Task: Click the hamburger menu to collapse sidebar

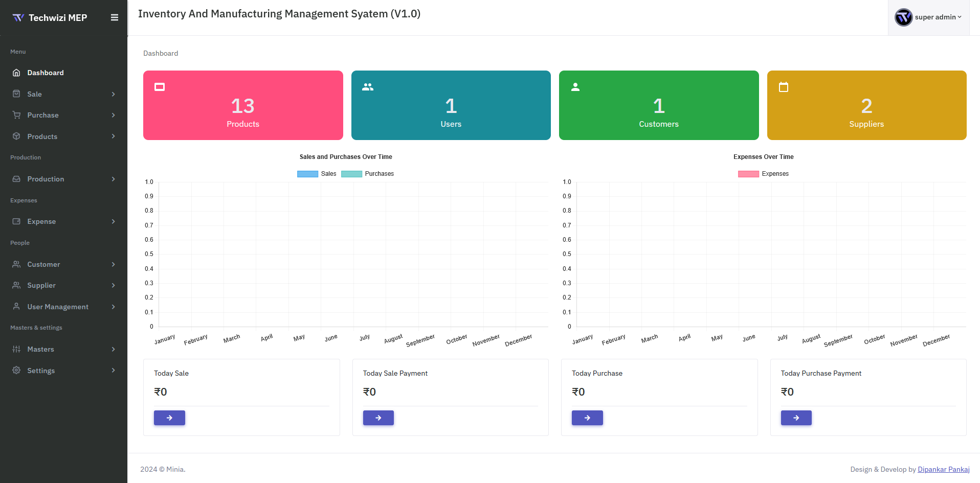Action: click(114, 17)
